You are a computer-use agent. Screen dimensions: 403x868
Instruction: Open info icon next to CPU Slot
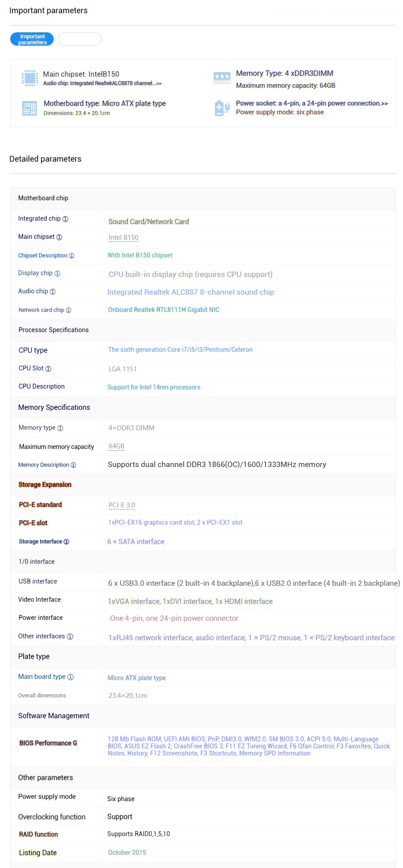click(48, 369)
